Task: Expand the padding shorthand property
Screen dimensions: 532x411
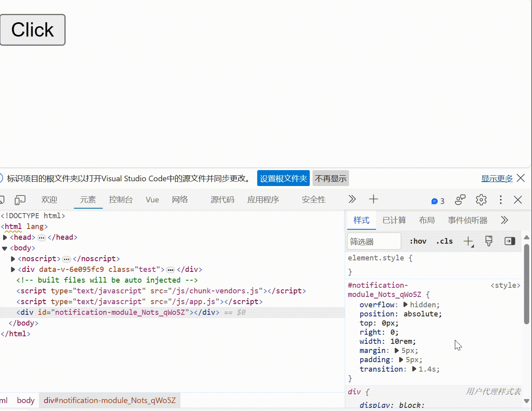Action: tap(401, 360)
